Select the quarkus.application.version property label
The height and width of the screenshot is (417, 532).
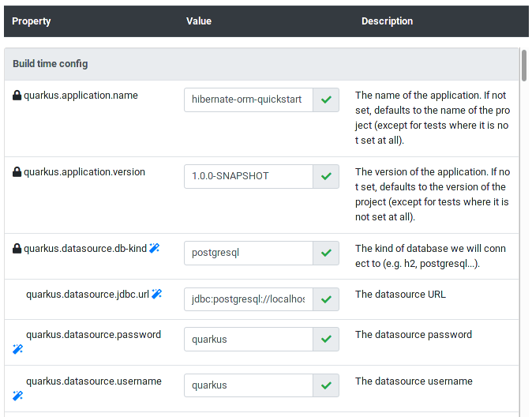(x=84, y=172)
